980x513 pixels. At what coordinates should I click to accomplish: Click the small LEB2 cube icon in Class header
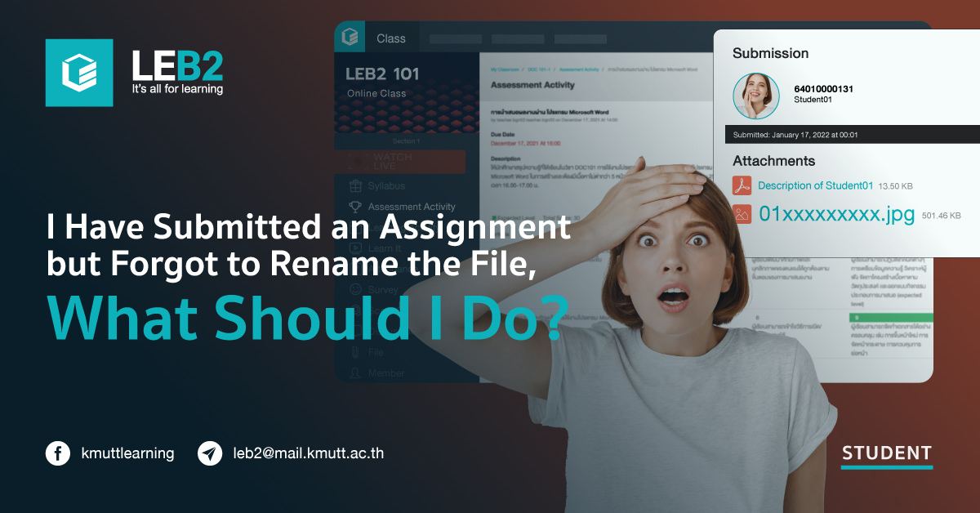(350, 38)
